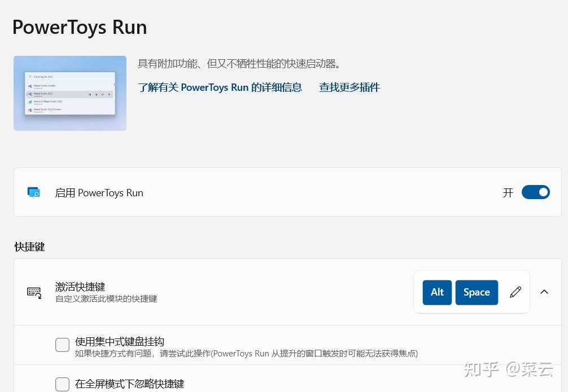The image size is (568, 392).
Task: Click the Space key badge in the shortcut
Action: point(477,292)
